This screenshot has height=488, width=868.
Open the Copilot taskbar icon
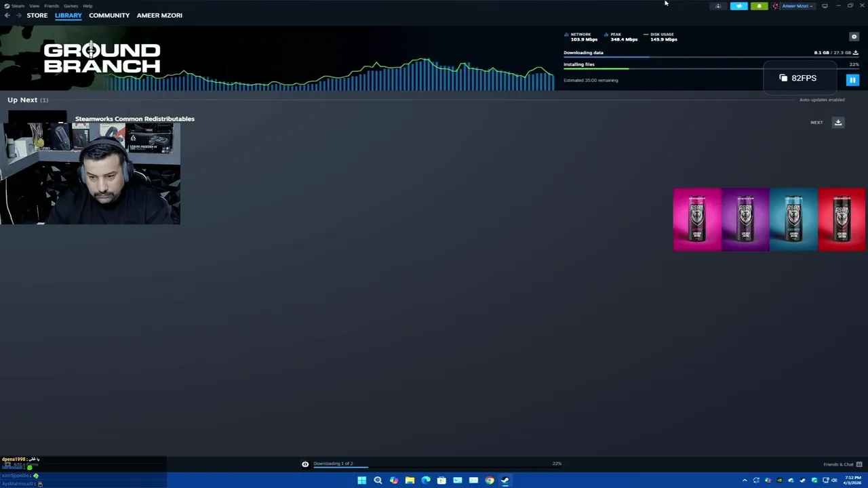[x=394, y=481]
